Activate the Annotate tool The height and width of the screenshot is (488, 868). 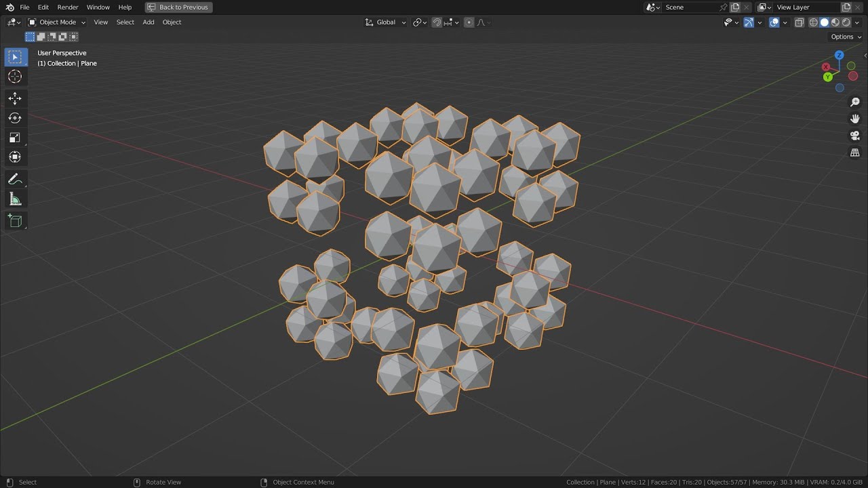(15, 180)
